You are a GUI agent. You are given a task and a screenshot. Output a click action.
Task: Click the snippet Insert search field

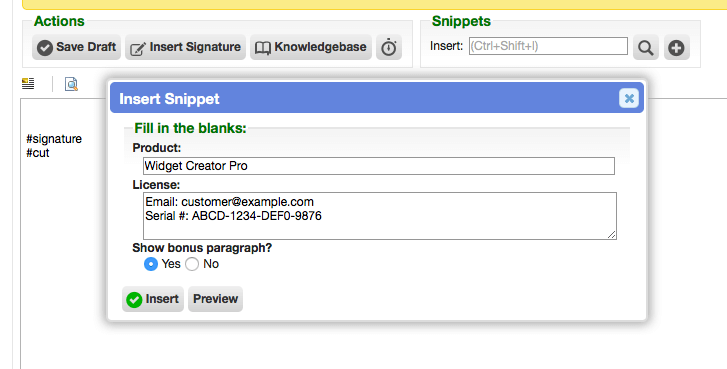pos(548,46)
